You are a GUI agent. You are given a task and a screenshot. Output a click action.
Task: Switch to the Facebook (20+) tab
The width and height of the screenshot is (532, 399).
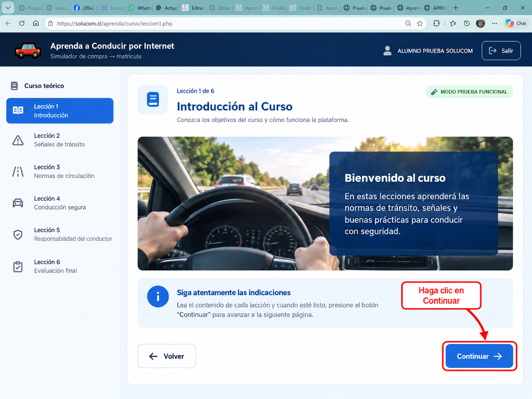[85, 8]
